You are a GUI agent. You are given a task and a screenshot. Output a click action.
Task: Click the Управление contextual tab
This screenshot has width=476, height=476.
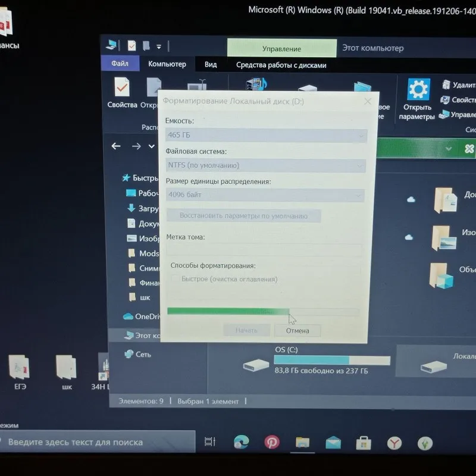[x=281, y=49]
